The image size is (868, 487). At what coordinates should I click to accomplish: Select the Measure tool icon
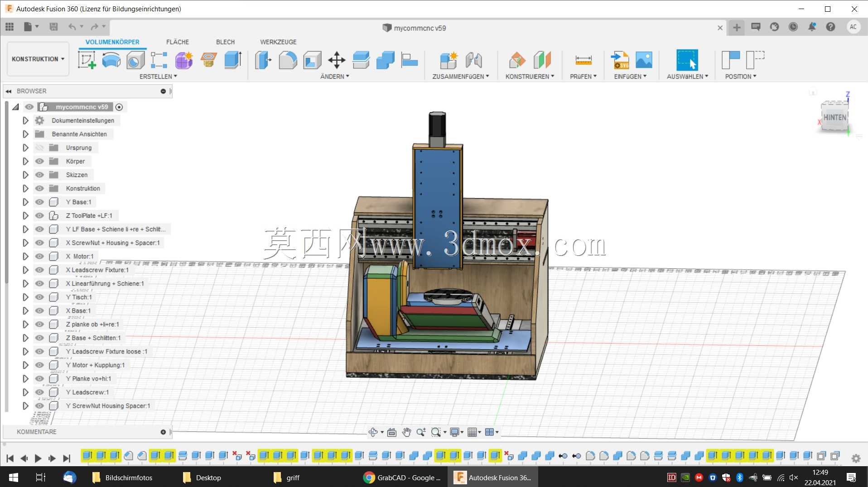(x=583, y=60)
